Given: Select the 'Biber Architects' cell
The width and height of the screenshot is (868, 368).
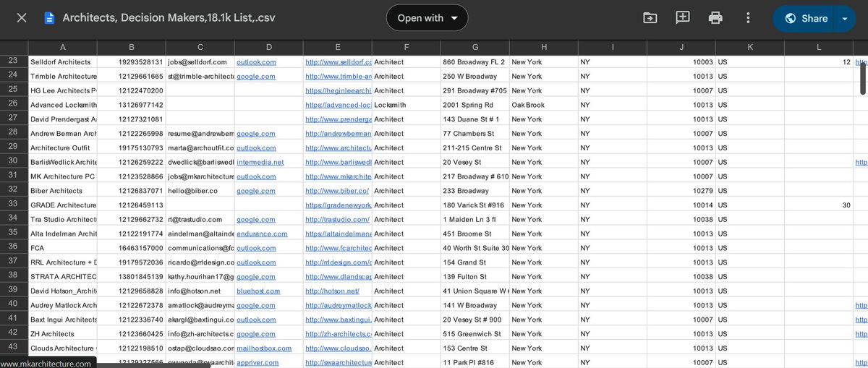Looking at the screenshot, I should (62, 191).
